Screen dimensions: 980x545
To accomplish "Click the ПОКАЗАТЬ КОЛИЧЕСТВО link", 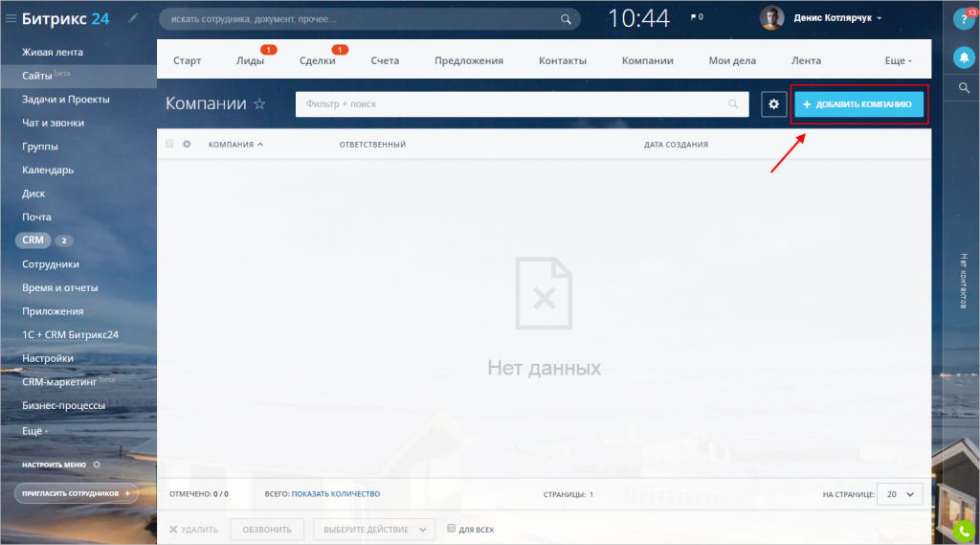I will [336, 494].
